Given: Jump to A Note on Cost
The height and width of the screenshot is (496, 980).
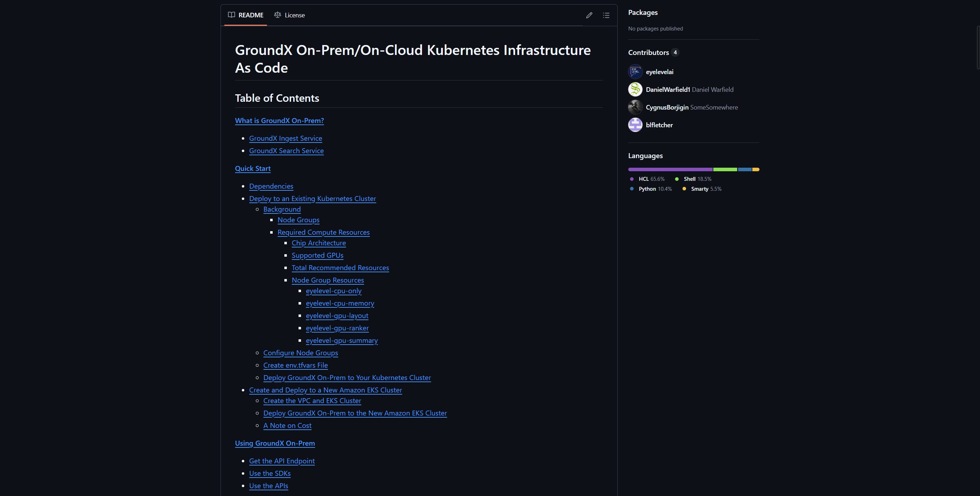Looking at the screenshot, I should 287,425.
